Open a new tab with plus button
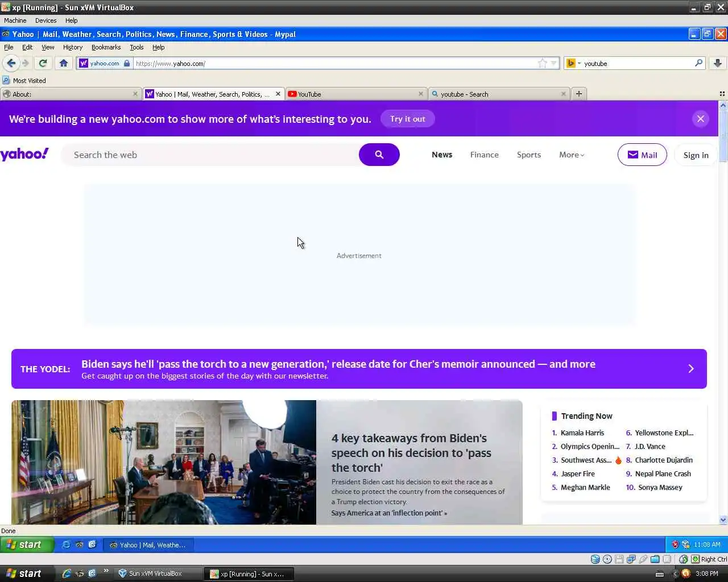The height and width of the screenshot is (582, 728). click(579, 94)
